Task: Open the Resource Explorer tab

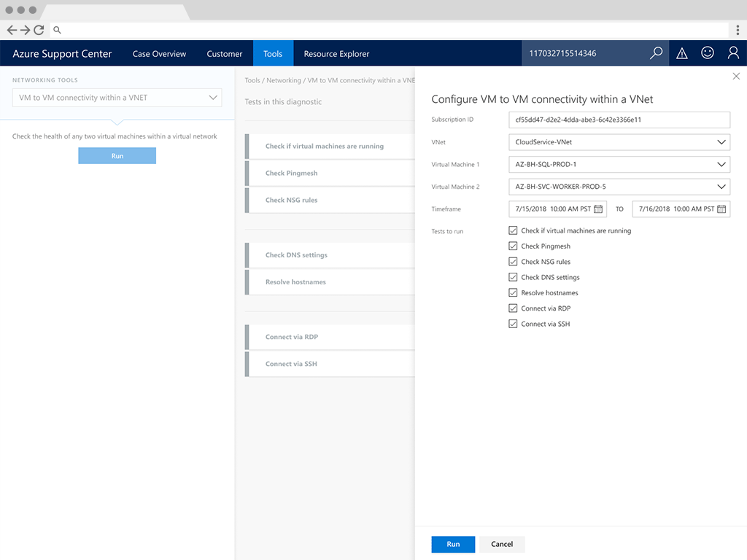Action: point(336,54)
